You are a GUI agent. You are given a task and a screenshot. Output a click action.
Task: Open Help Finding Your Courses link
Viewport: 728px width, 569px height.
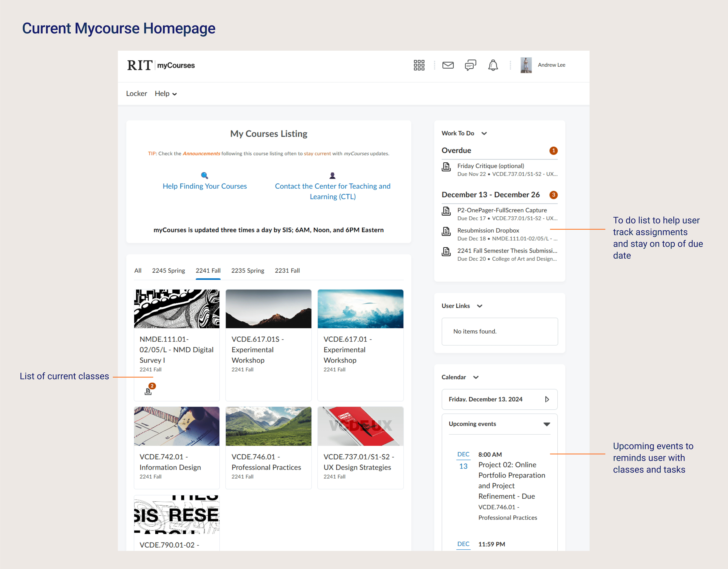click(x=205, y=186)
